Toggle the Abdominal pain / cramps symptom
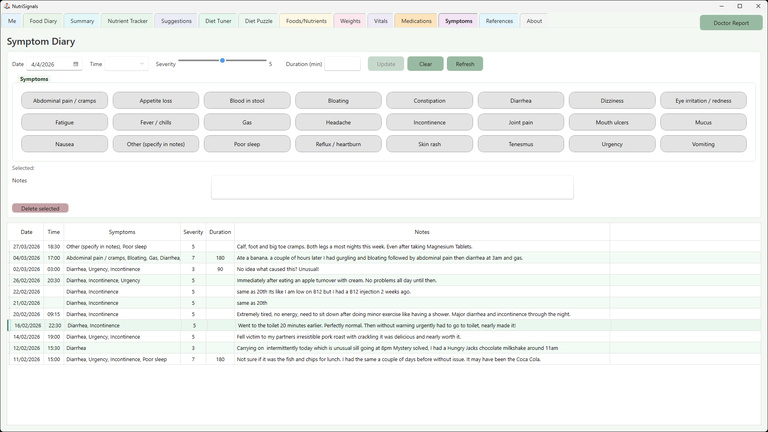This screenshot has height=432, width=768. (x=65, y=100)
